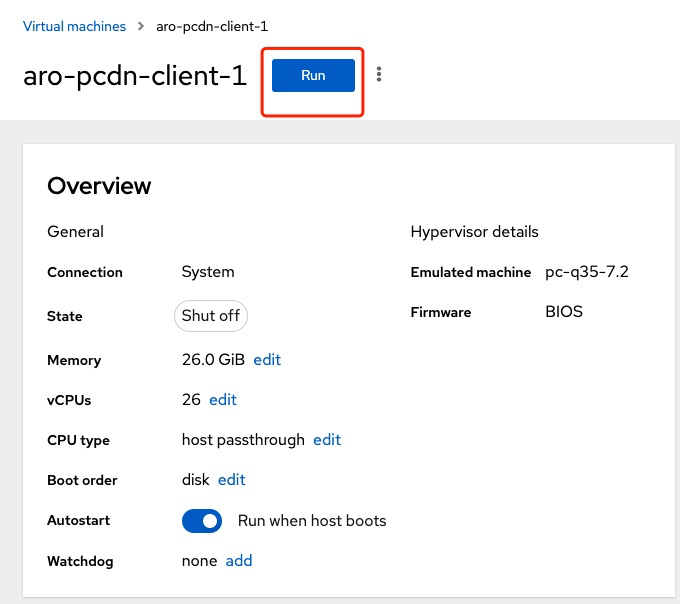This screenshot has width=680, height=604.
Task: Click the 26.0 GiB memory value
Action: pyautogui.click(x=213, y=360)
